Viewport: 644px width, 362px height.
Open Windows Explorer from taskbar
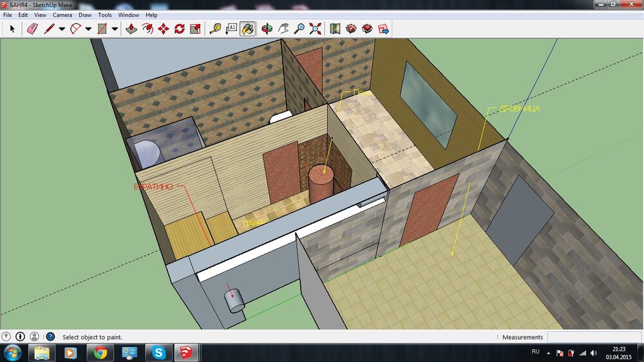[41, 352]
